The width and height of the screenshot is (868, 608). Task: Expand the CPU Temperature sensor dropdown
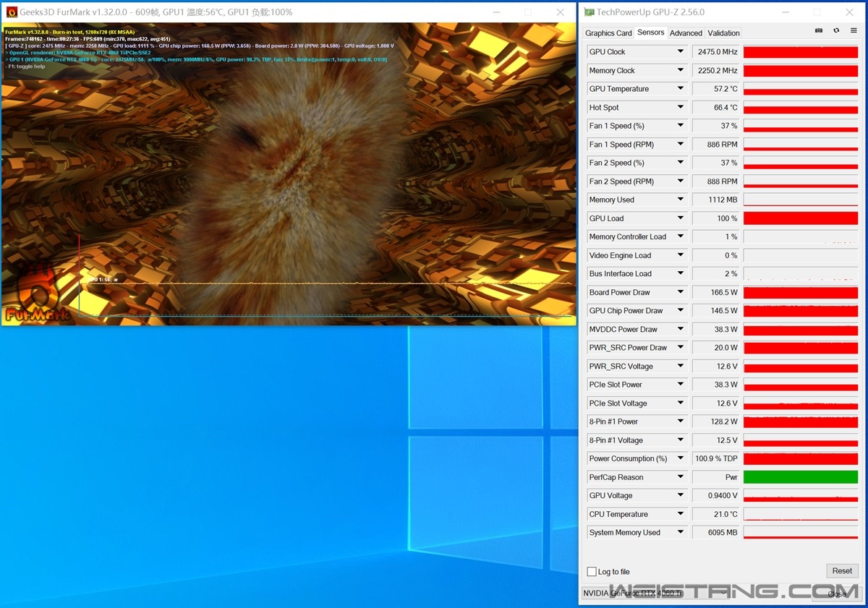click(681, 514)
